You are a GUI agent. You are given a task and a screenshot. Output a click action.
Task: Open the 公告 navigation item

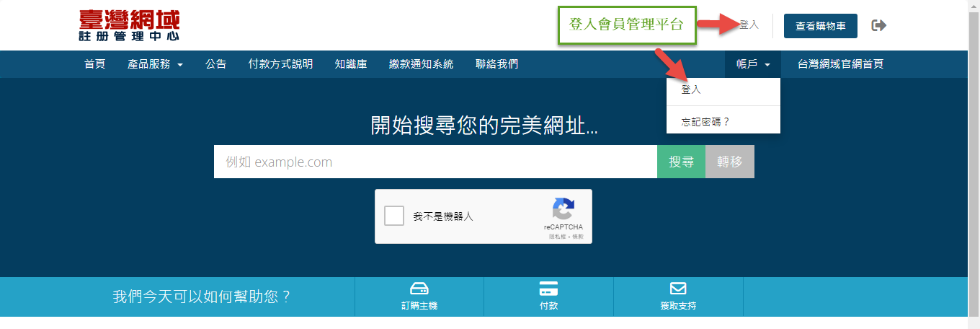click(x=215, y=64)
